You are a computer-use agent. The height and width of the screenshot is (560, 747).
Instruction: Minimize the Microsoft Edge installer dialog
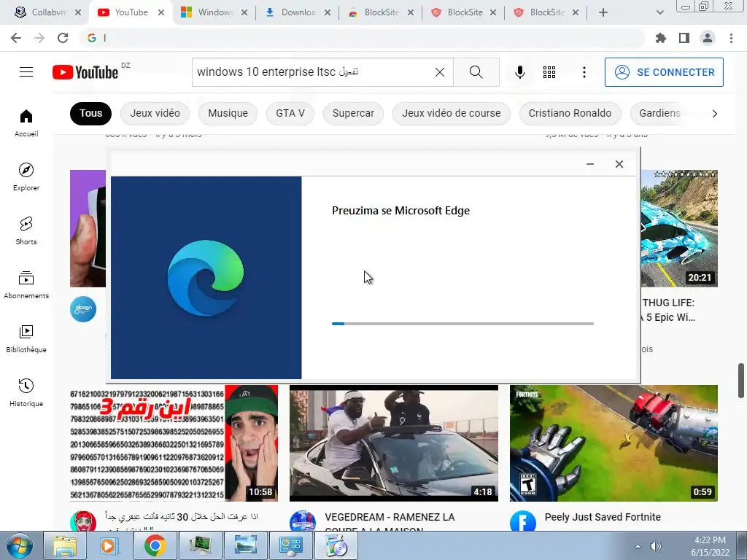pyautogui.click(x=589, y=164)
